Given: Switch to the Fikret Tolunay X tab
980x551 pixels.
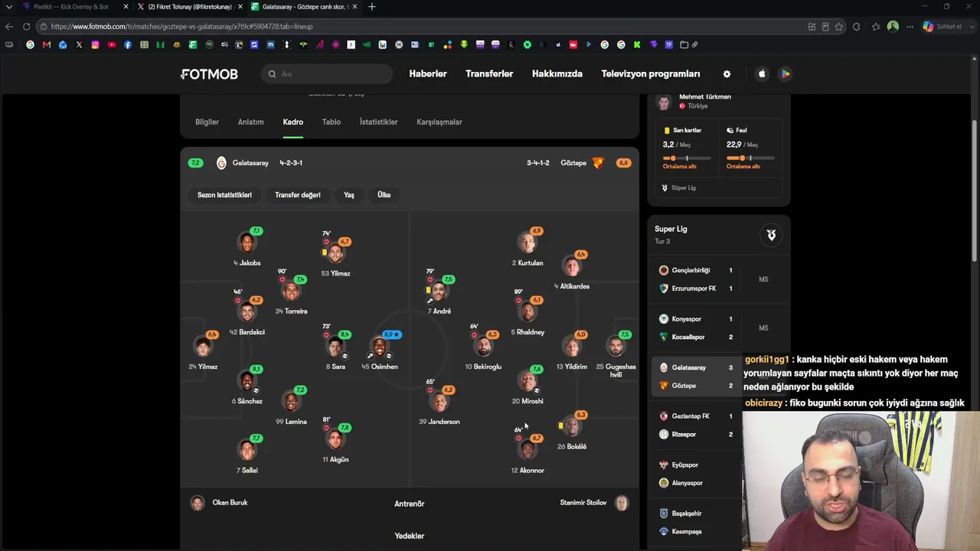Looking at the screenshot, I should 189,7.
